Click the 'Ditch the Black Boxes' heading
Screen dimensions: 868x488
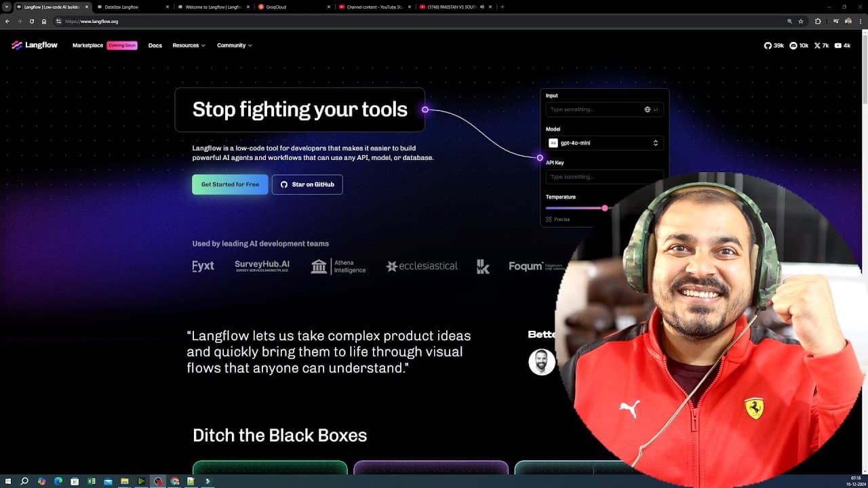tap(279, 435)
